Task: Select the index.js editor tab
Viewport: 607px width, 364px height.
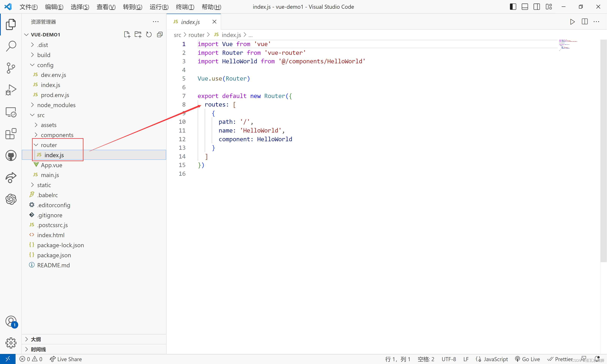Action: (194, 22)
